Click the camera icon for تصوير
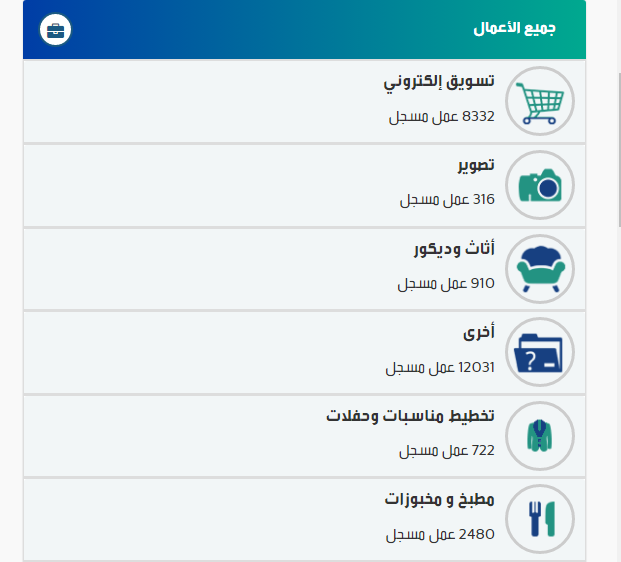 [540, 185]
